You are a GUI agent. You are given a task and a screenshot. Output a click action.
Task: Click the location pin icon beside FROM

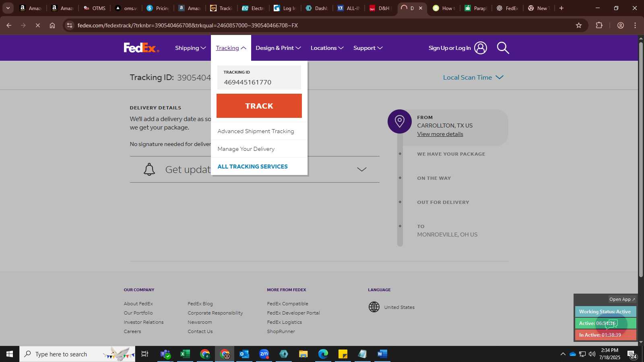click(400, 121)
